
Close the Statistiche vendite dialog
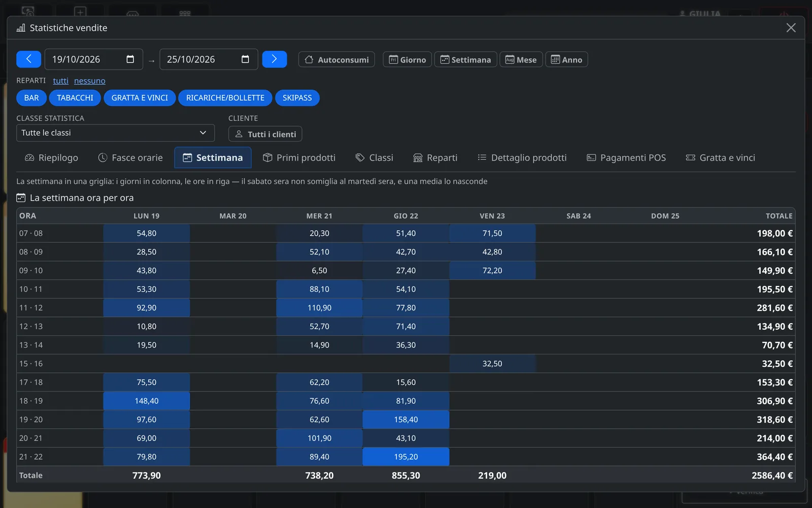pos(791,28)
